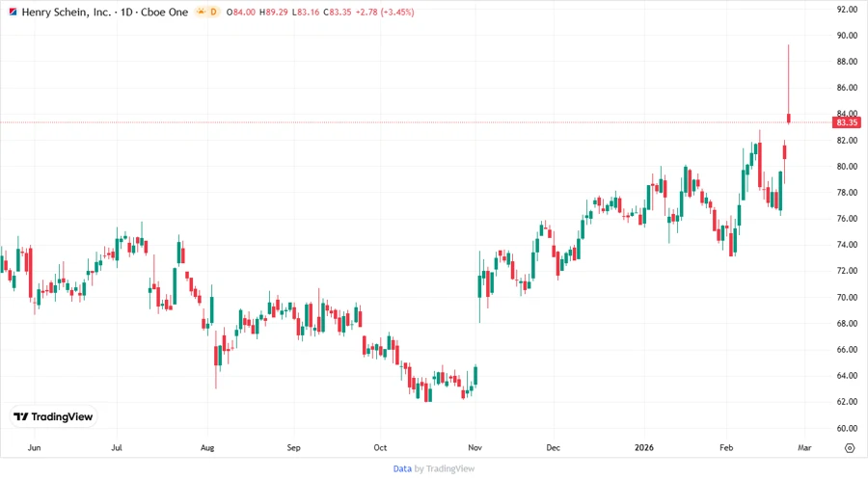868x480 pixels.
Task: Click the sun market-status icon
Action: (x=201, y=12)
